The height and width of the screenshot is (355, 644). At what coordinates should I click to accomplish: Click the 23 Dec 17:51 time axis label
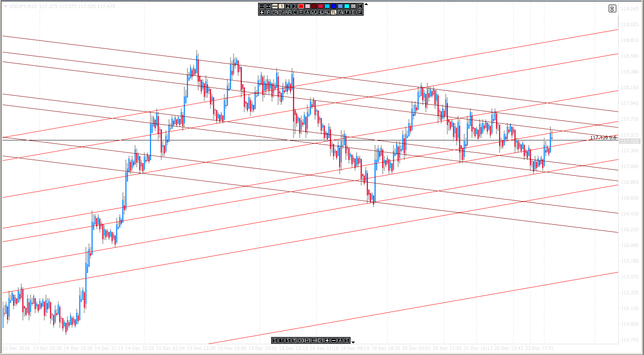[x=540, y=348]
